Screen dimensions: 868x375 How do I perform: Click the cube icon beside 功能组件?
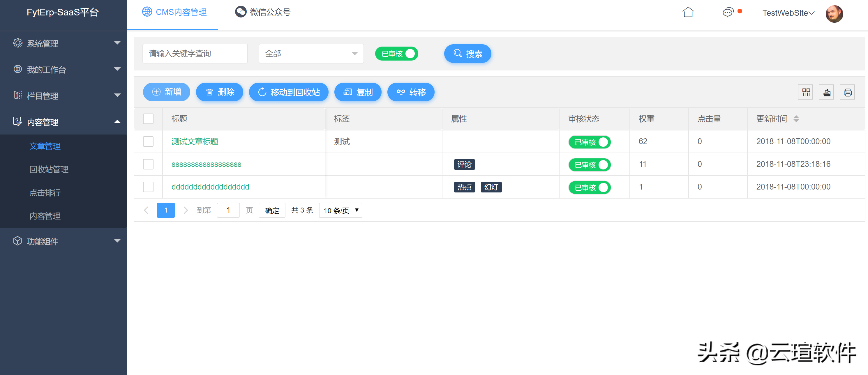(x=17, y=241)
